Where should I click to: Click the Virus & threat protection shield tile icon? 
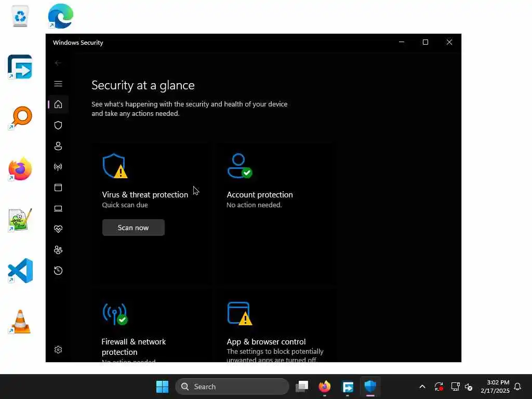click(x=115, y=166)
